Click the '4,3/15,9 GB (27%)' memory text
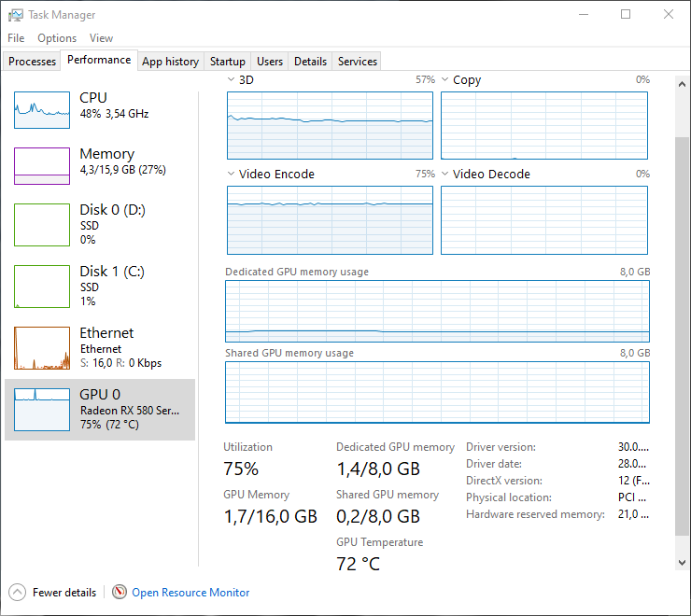 (x=123, y=170)
